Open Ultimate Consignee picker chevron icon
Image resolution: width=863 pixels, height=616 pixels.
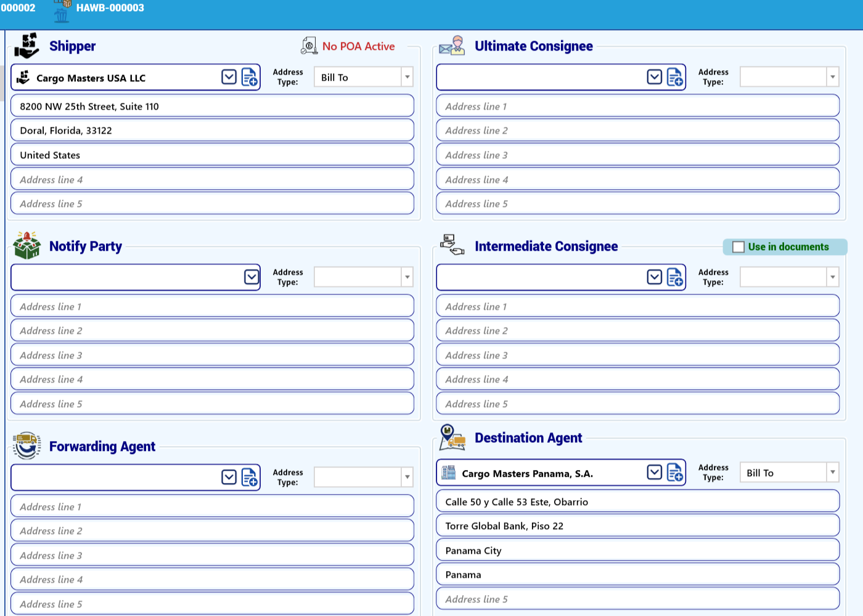tap(655, 77)
